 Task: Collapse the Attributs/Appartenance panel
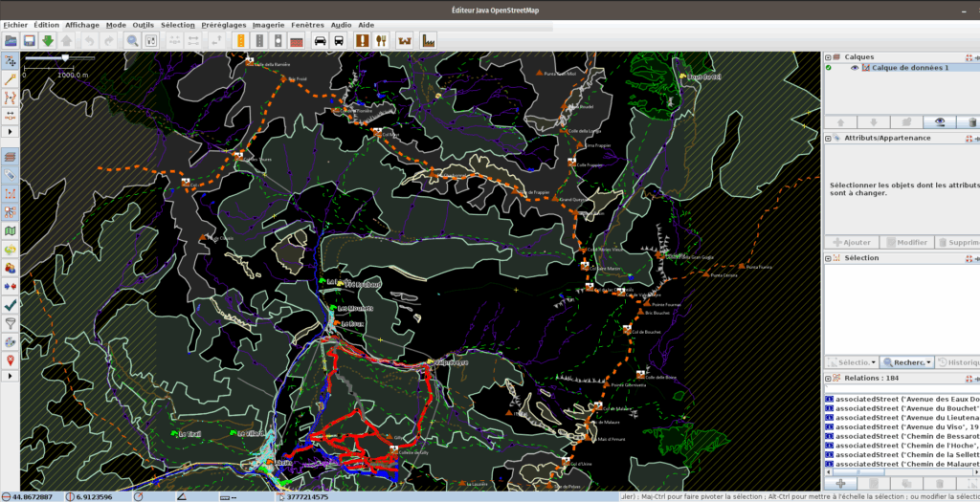829,138
